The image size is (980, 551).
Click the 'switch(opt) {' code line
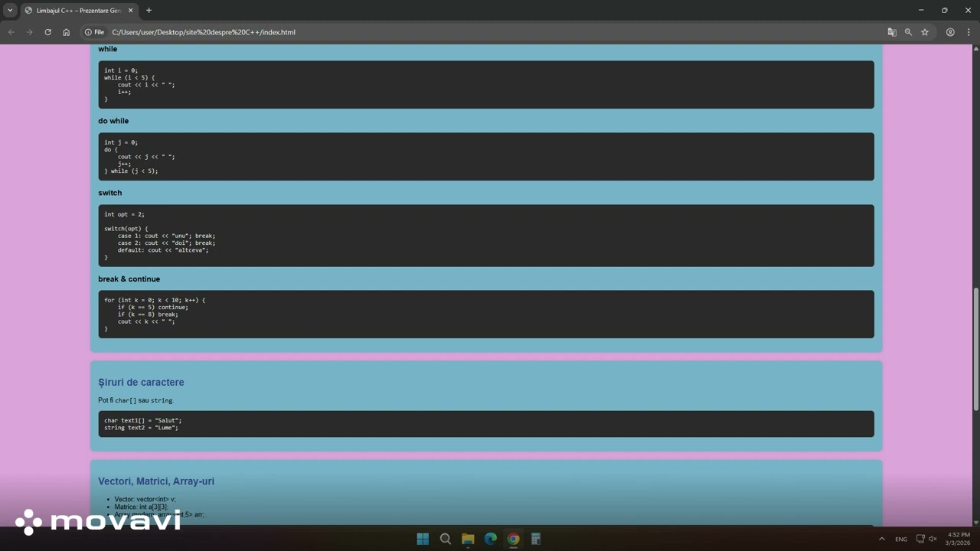coord(126,229)
